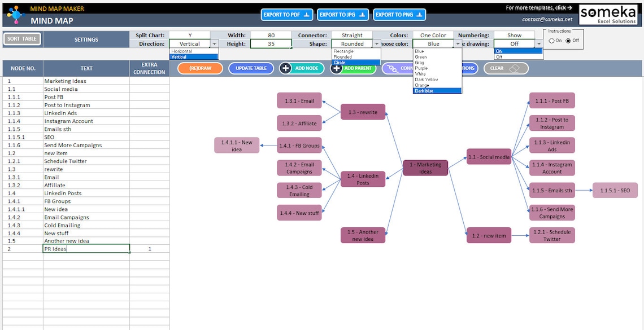Pick Purple in the color list
The height and width of the screenshot is (330, 644).
coord(421,68)
